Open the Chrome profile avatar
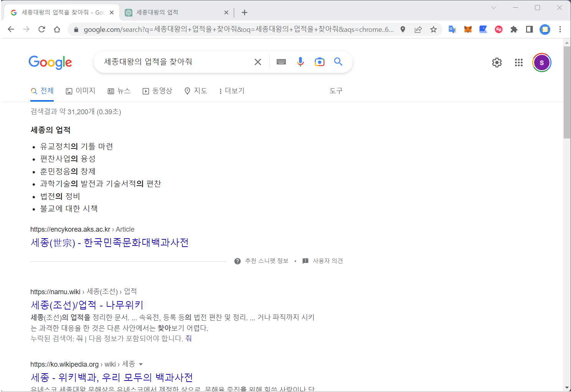571x392 pixels. click(545, 29)
